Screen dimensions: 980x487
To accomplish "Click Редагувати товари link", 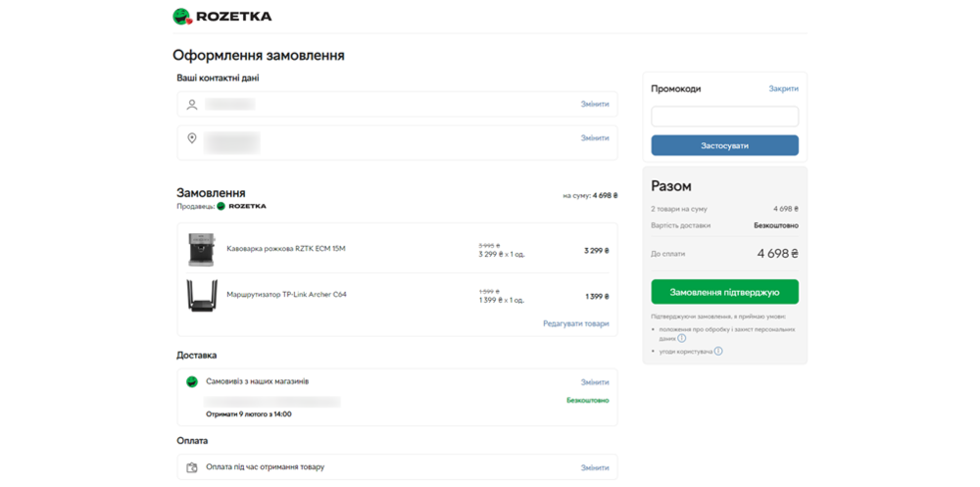I will tap(575, 323).
